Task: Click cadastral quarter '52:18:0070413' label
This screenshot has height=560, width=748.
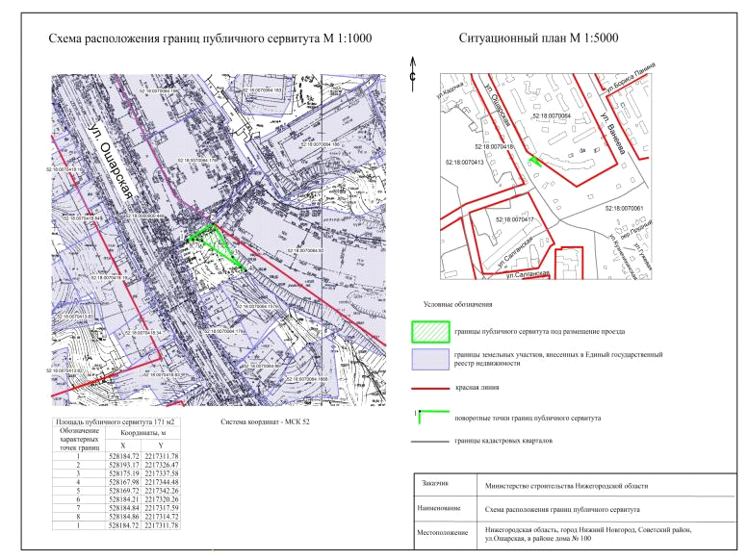Action: point(465,163)
